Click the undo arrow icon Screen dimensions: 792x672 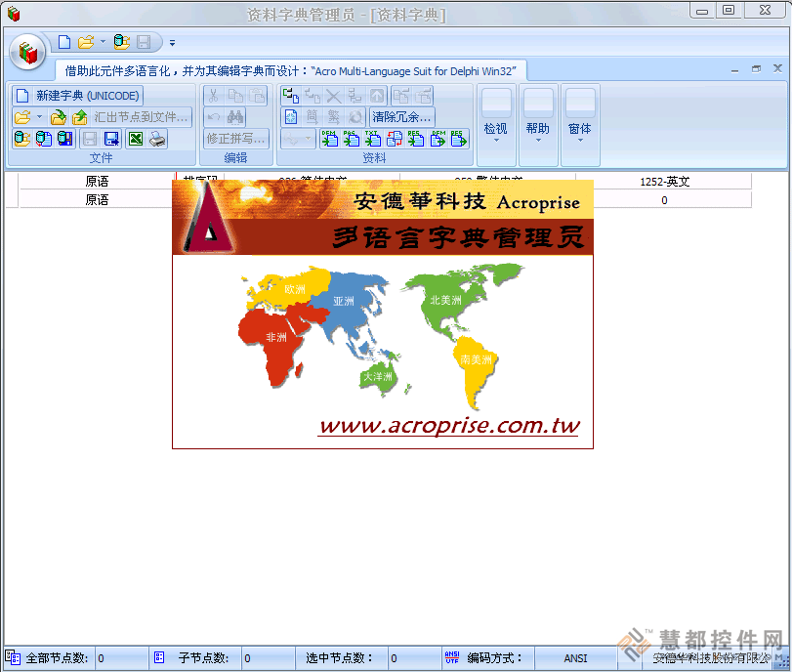[x=214, y=118]
